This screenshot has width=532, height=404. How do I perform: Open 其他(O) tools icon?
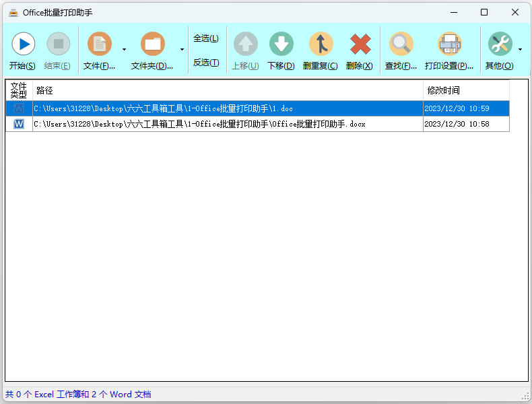point(500,44)
